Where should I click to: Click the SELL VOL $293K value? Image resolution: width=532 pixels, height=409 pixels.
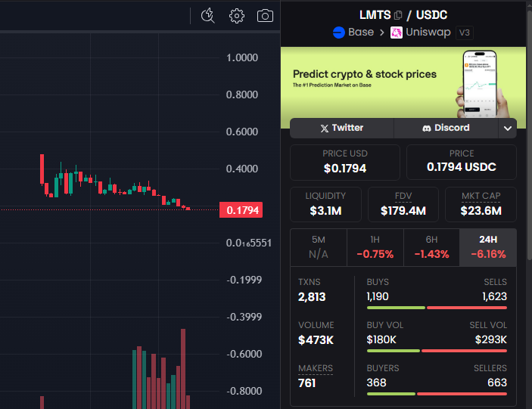491,339
